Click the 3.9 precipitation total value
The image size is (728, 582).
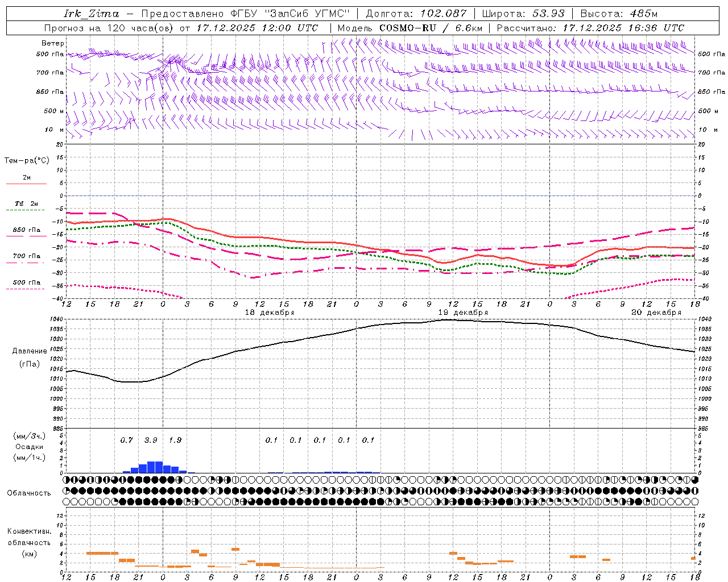[x=151, y=440]
